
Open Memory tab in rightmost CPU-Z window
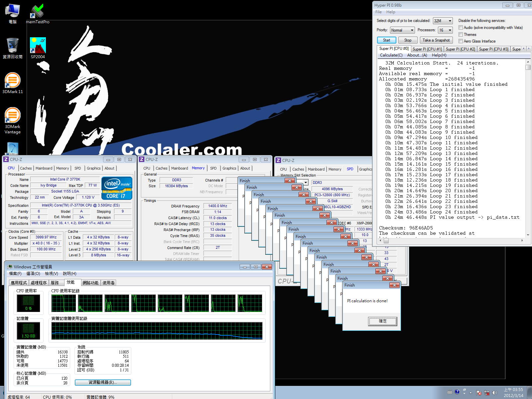[x=335, y=169]
